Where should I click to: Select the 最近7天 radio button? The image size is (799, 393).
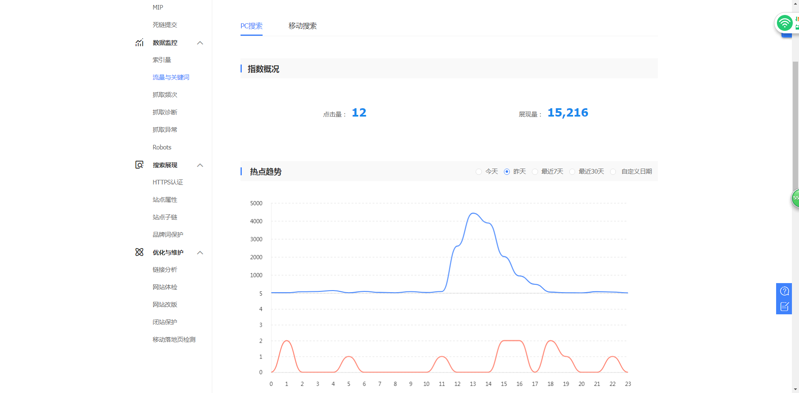[x=535, y=172]
